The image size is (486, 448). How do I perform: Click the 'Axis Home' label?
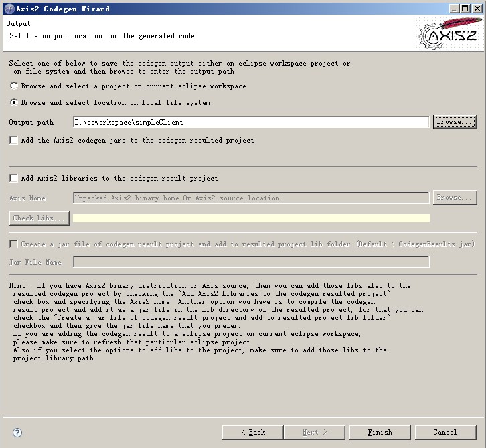pos(27,198)
